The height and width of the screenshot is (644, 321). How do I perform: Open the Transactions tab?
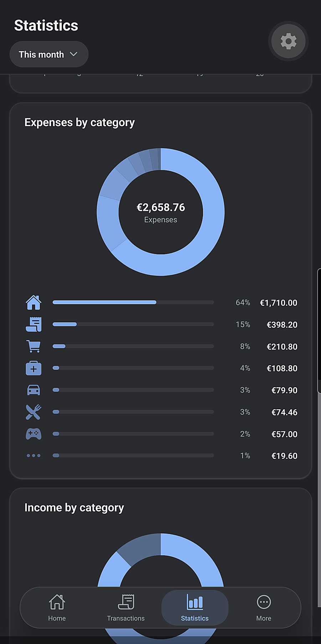126,608
